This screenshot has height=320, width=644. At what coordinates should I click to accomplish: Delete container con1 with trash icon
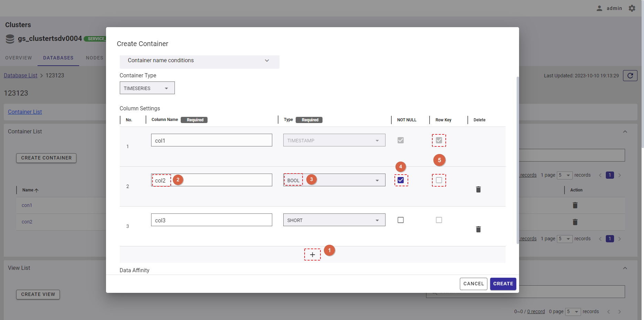(575, 205)
